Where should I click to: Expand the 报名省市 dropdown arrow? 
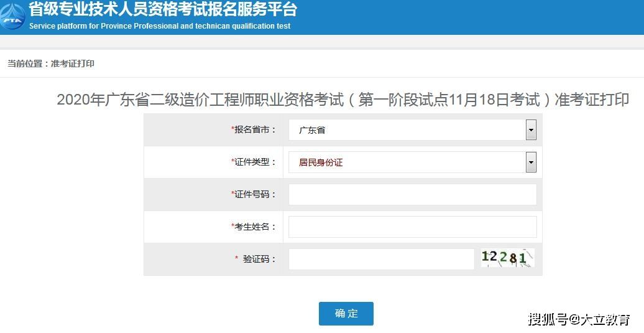531,130
